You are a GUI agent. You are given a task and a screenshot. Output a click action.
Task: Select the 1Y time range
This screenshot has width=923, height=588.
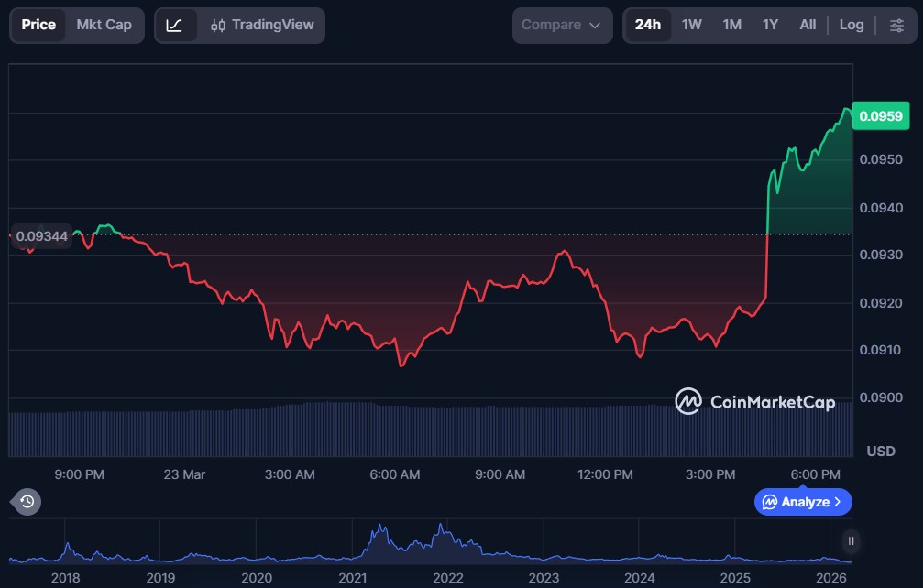pyautogui.click(x=770, y=25)
